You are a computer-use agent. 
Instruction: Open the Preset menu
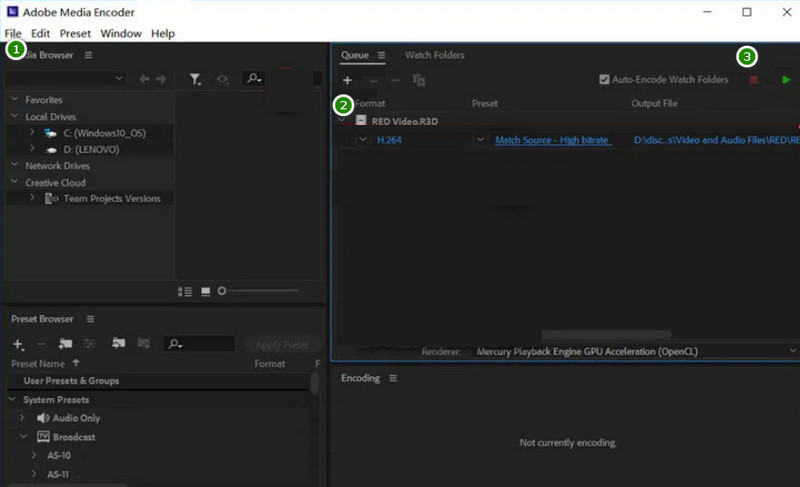pyautogui.click(x=75, y=34)
